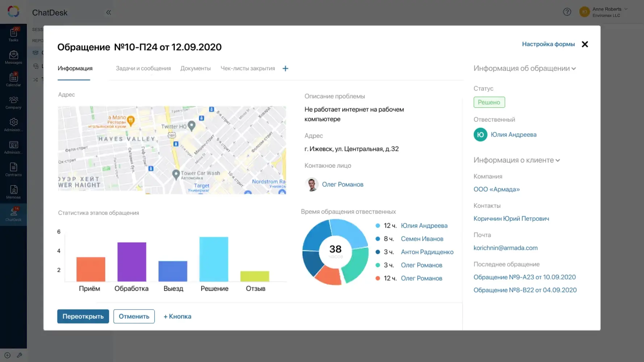Click the Переоткрыть button
The height and width of the screenshot is (362, 644).
83,316
